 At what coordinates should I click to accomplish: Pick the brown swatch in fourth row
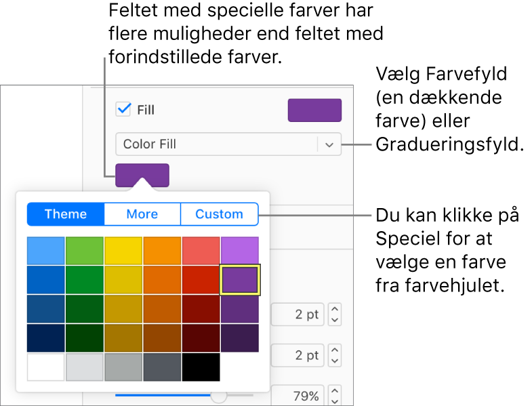pyautogui.click(x=162, y=338)
